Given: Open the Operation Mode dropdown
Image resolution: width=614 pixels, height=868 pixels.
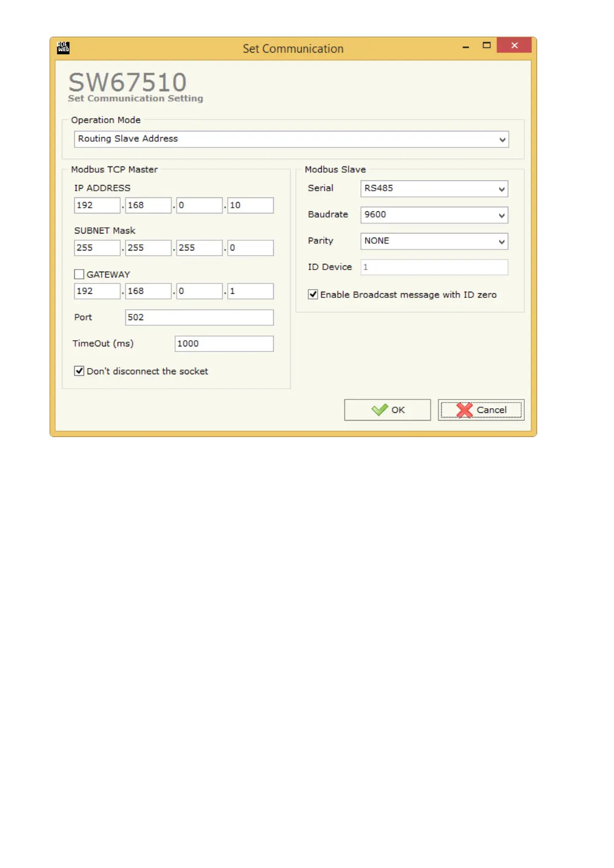Looking at the screenshot, I should point(291,139).
